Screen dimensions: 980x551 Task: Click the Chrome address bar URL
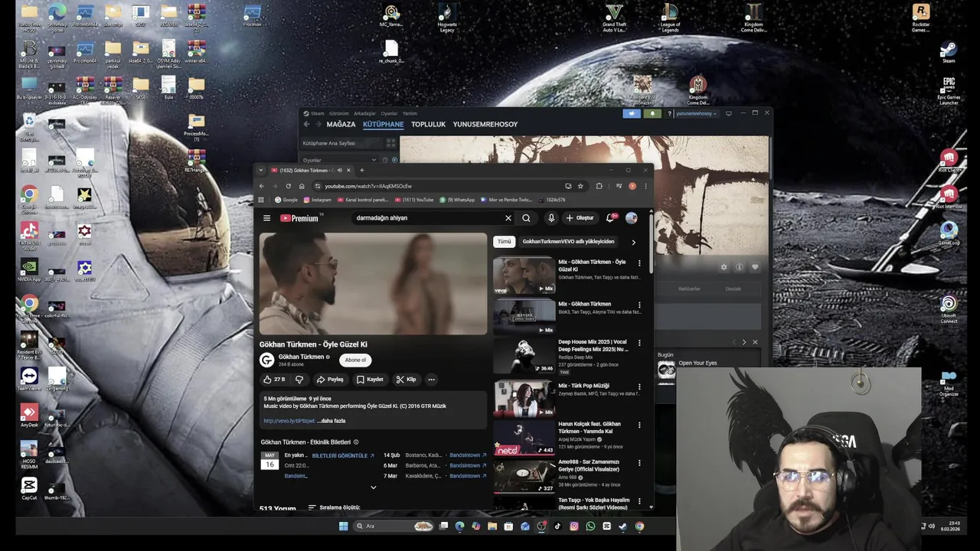tap(368, 186)
